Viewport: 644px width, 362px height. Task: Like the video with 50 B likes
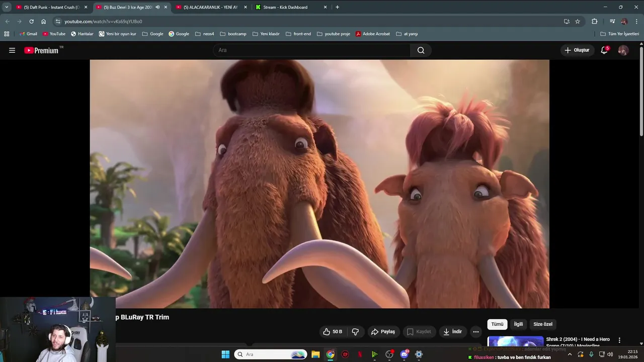333,332
